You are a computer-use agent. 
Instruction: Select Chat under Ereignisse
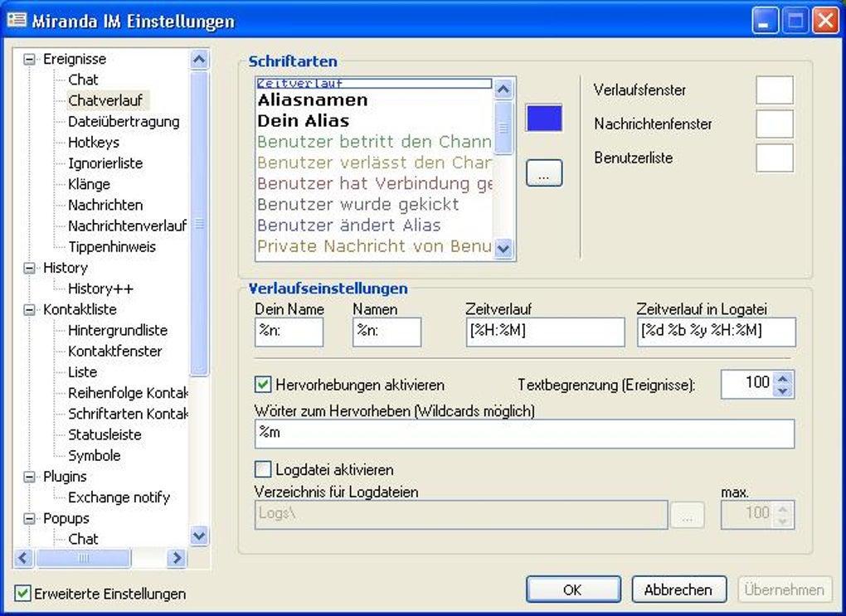tap(83, 80)
